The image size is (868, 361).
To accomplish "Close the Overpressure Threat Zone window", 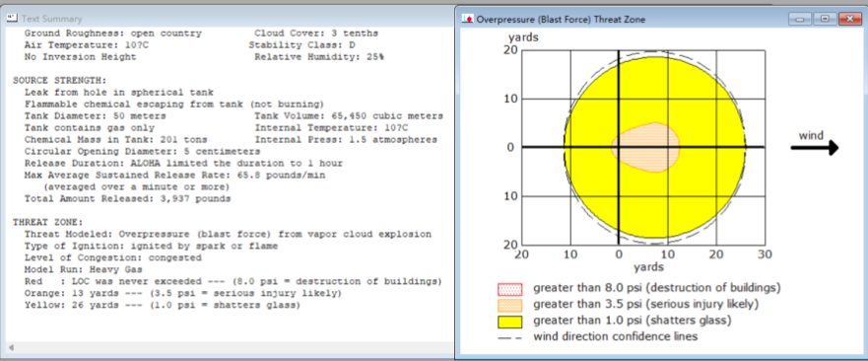I will 849,19.
